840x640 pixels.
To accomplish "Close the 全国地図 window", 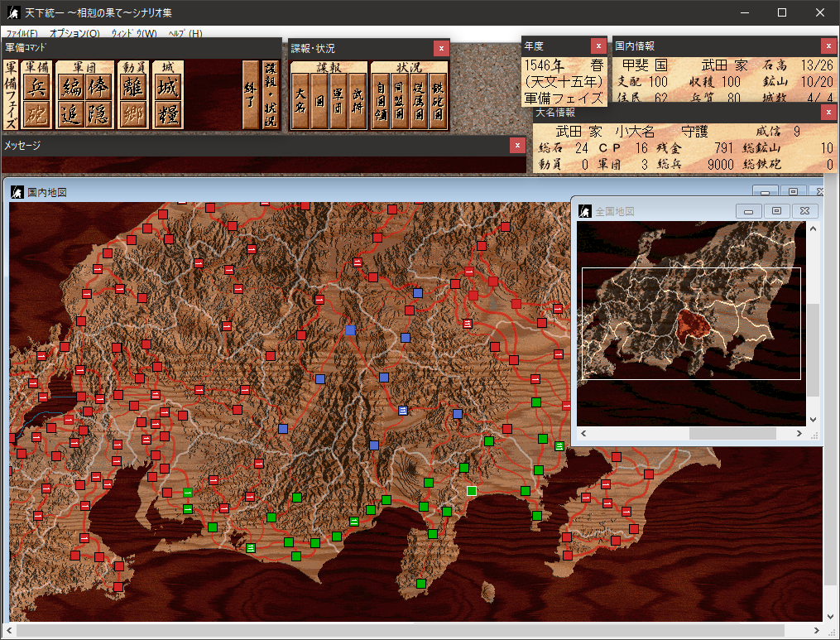I will pos(804,211).
